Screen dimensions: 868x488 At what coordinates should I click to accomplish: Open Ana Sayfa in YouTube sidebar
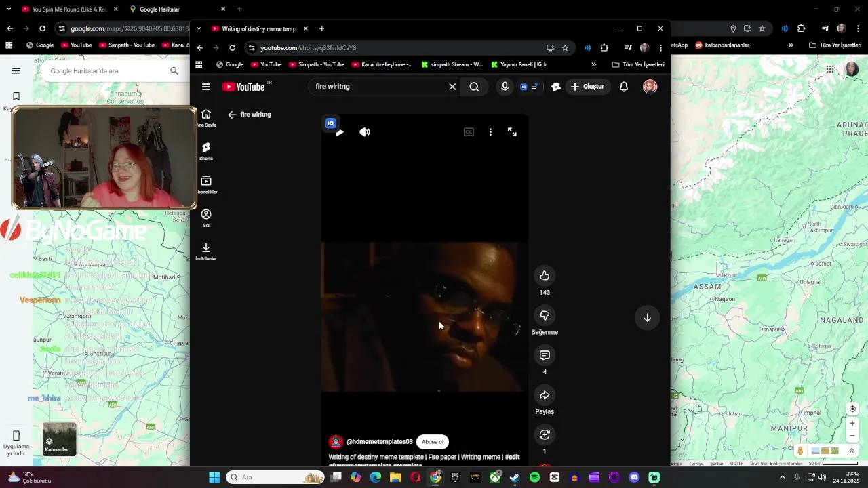tap(206, 118)
